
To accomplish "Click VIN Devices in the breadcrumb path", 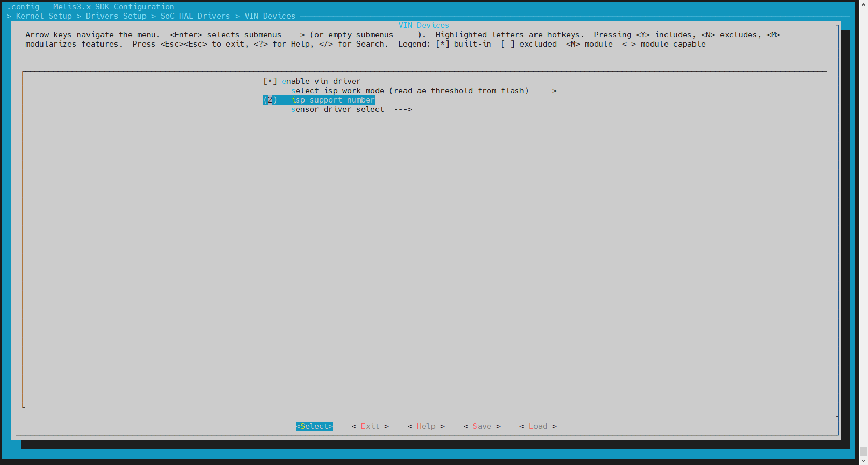I will (270, 16).
